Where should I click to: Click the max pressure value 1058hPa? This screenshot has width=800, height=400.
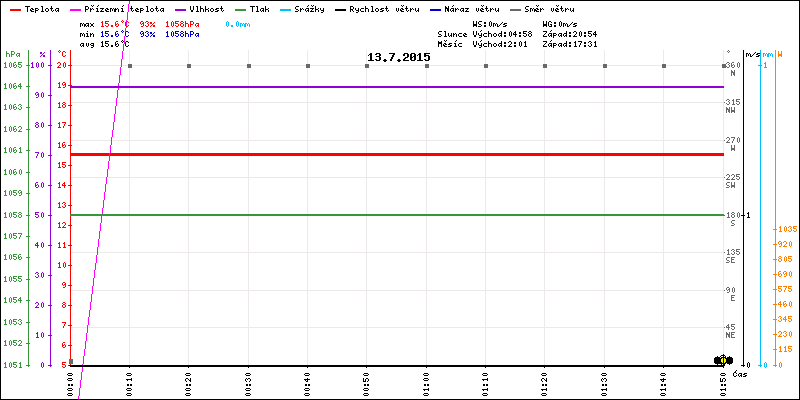coord(182,24)
